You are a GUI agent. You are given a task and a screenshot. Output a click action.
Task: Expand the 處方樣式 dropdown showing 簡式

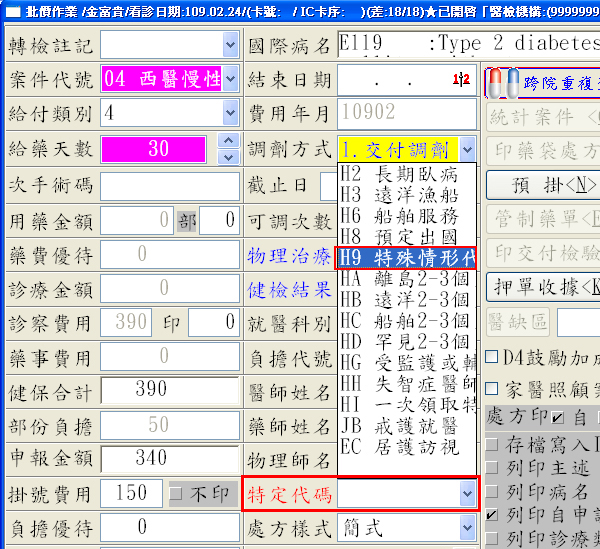(x=467, y=527)
